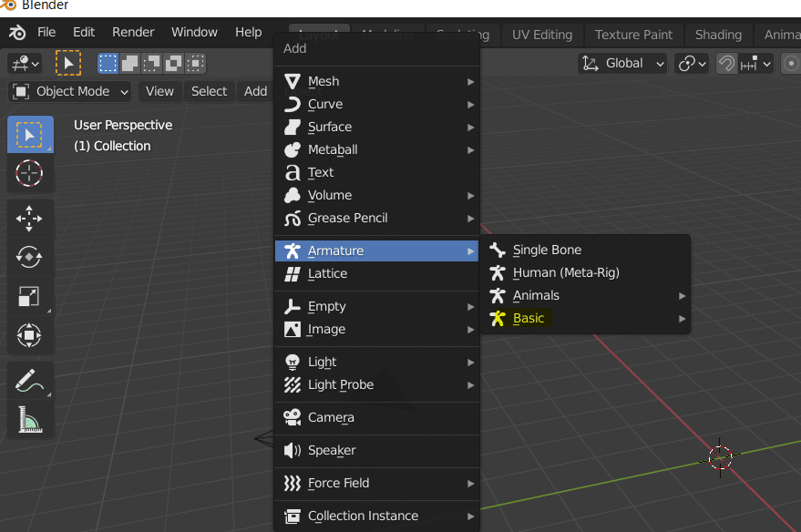Expand the Grease Pencil submenu
The image size is (801, 532).
(x=376, y=218)
